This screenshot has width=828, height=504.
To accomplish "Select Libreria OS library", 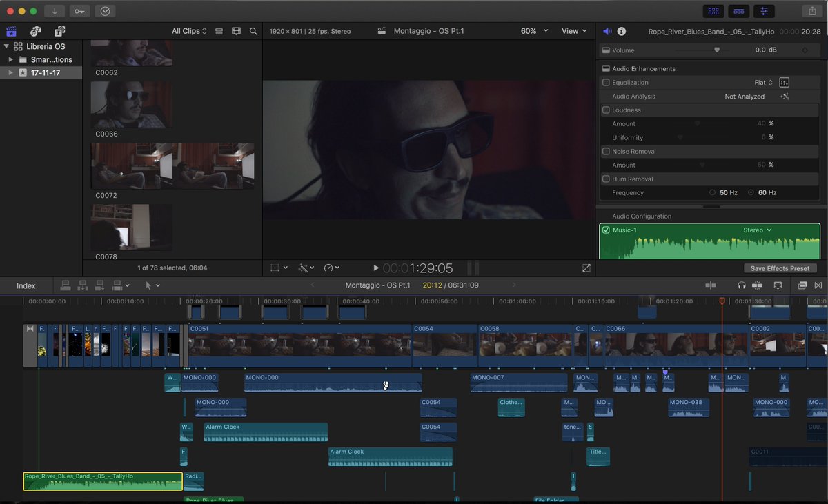I will 46,46.
